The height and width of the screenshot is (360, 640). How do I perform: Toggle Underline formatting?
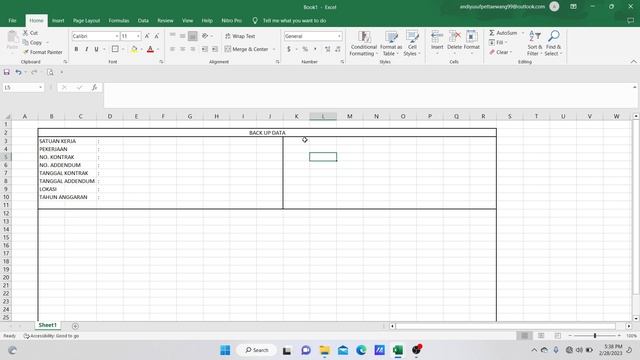96,49
